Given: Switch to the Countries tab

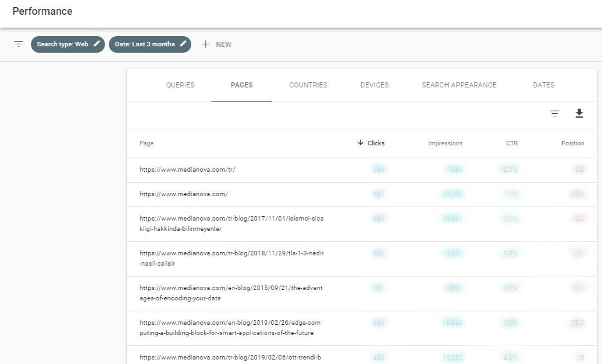Looking at the screenshot, I should pos(308,85).
